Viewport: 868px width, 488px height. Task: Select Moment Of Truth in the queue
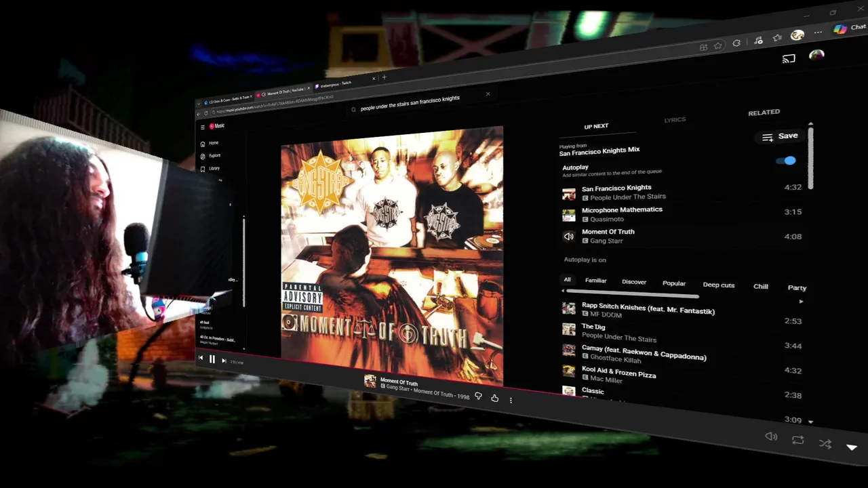point(682,237)
